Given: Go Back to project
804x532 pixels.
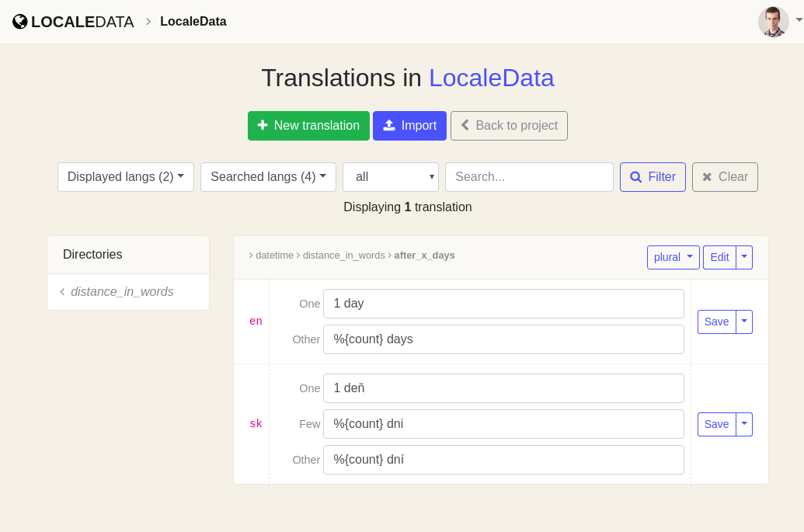Looking at the screenshot, I should click(509, 126).
